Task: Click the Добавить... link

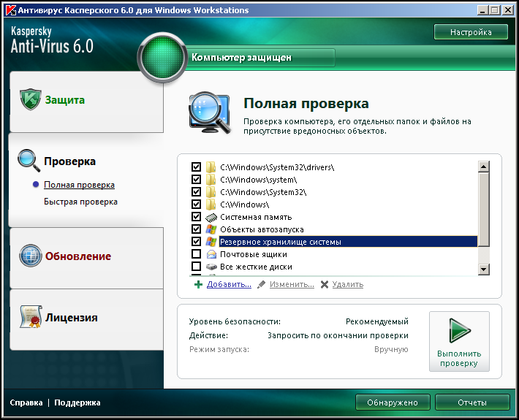Action: (229, 284)
